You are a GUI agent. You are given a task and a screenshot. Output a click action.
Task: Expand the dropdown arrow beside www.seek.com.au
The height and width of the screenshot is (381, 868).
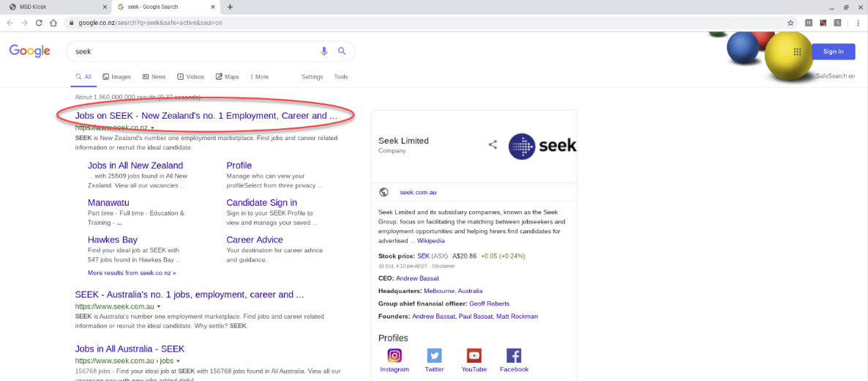pos(159,306)
